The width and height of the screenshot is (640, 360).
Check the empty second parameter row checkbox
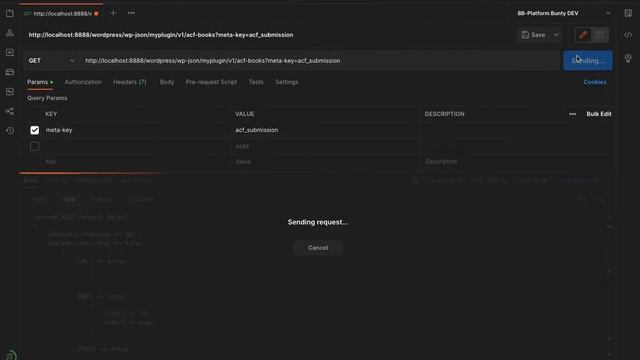click(x=35, y=146)
